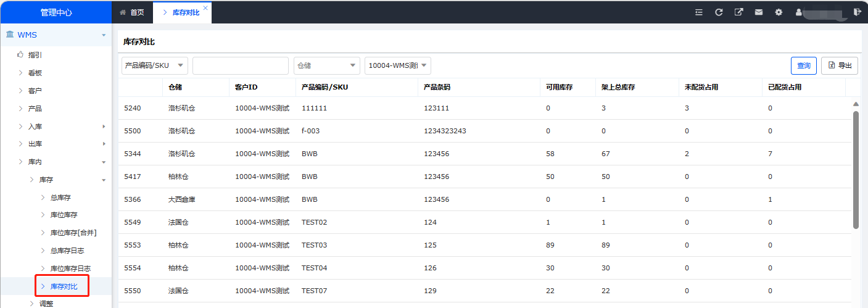Sort by 仓储 column header
Screen dimensions: 868x308
pyautogui.click(x=175, y=87)
